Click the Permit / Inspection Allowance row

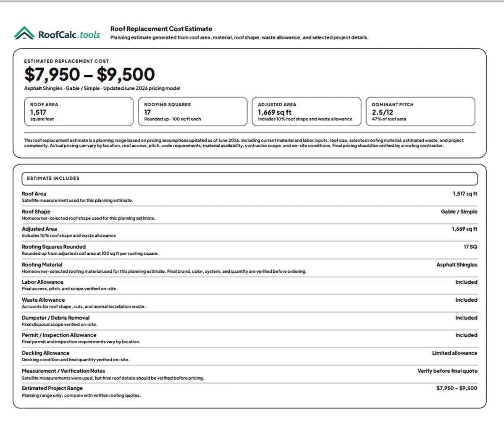(x=249, y=338)
